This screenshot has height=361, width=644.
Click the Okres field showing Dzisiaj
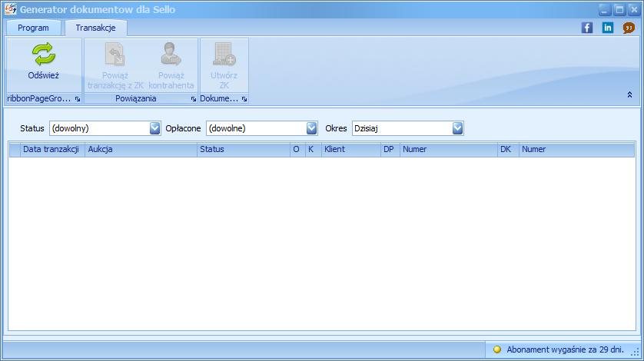click(x=407, y=128)
